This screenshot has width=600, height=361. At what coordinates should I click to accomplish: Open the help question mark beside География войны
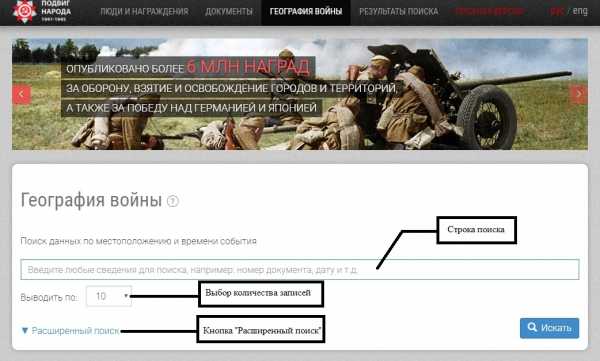pos(173,201)
